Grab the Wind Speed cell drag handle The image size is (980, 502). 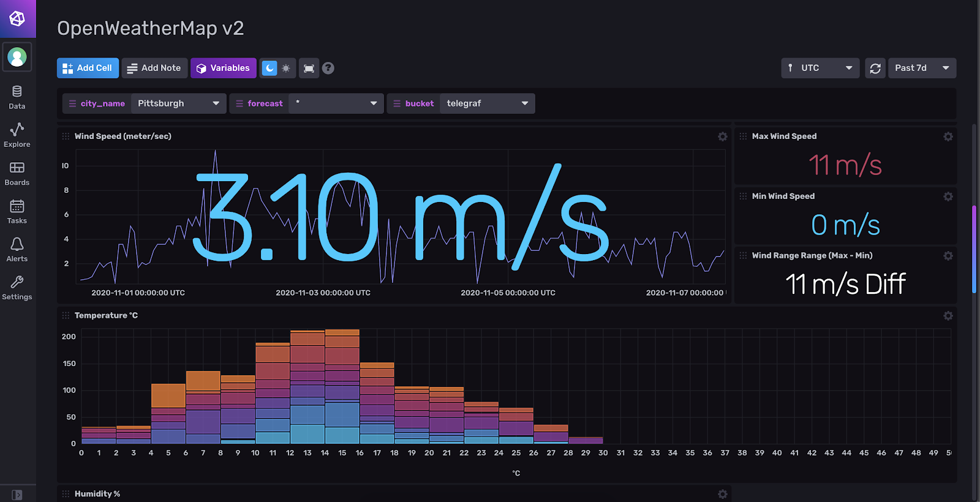click(66, 137)
